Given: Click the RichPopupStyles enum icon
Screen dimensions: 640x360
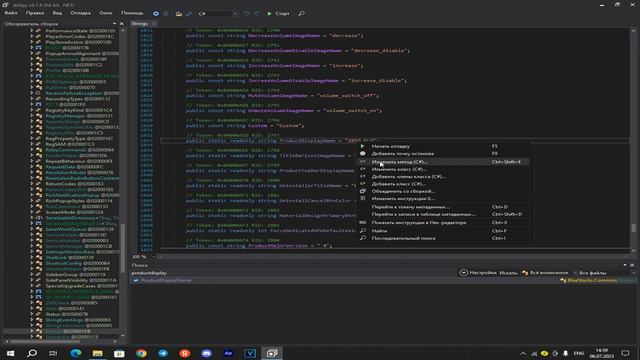Looking at the screenshot, I should (x=39, y=201).
